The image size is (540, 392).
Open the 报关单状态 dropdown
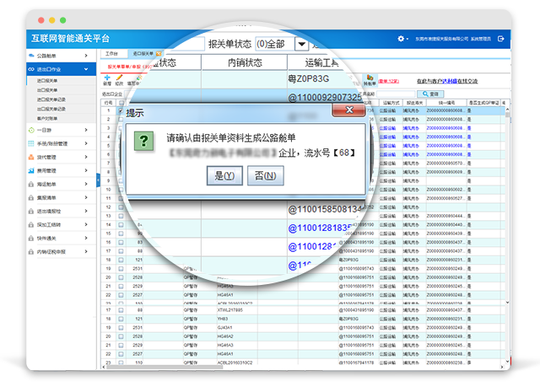coord(302,43)
